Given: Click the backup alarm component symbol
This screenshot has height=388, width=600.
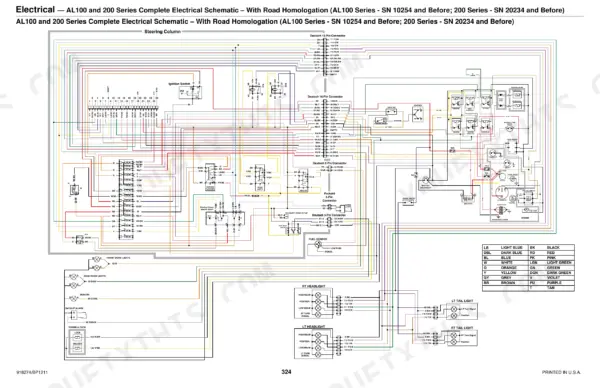Looking at the screenshot, I should [78, 315].
